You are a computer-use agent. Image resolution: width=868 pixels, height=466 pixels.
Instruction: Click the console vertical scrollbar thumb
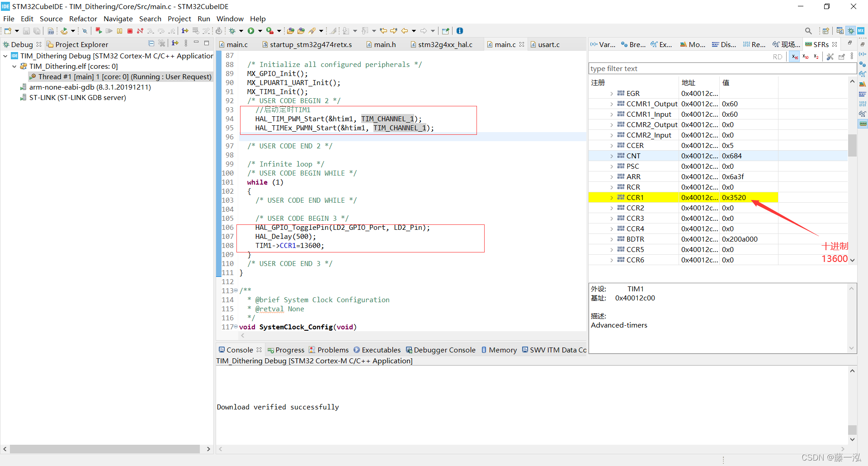pos(852,429)
